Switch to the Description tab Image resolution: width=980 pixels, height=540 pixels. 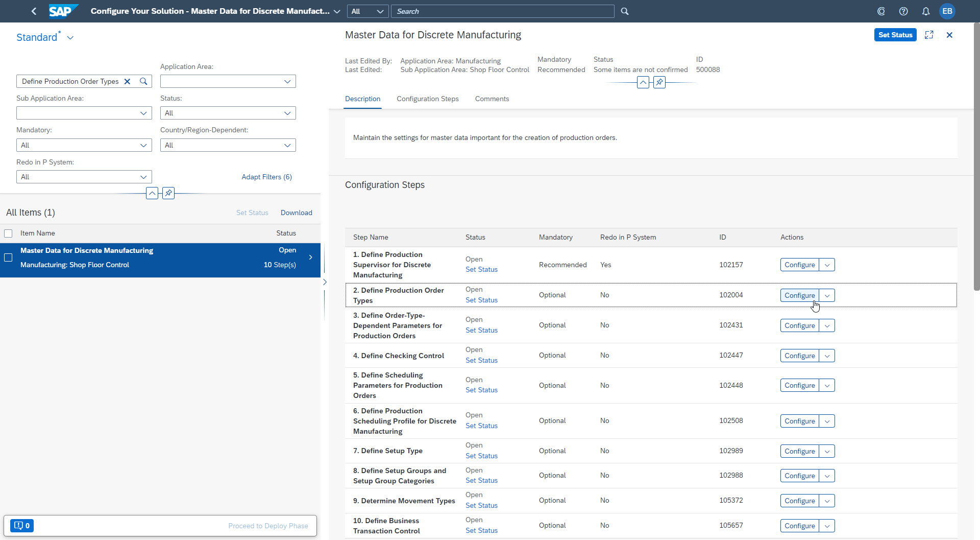coord(362,99)
